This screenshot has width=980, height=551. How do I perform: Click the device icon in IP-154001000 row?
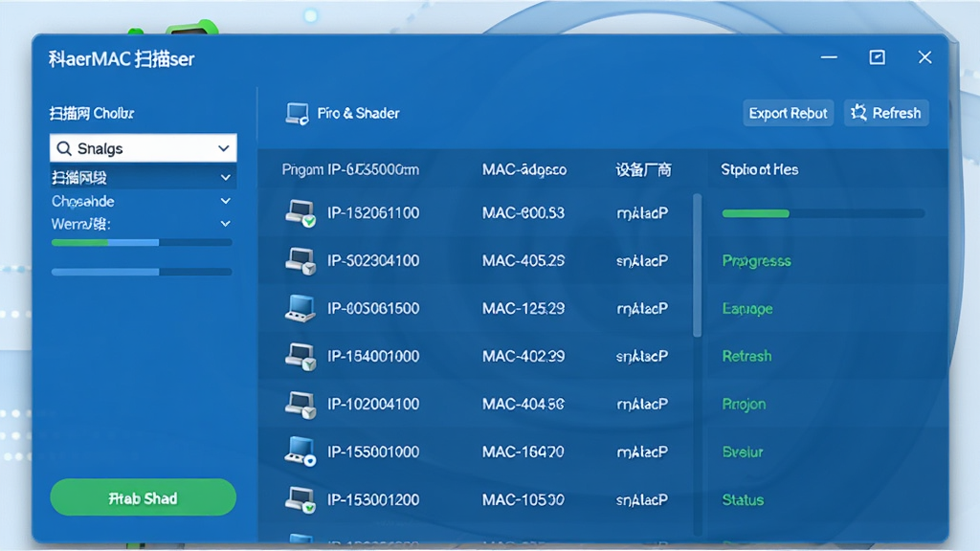click(x=300, y=357)
